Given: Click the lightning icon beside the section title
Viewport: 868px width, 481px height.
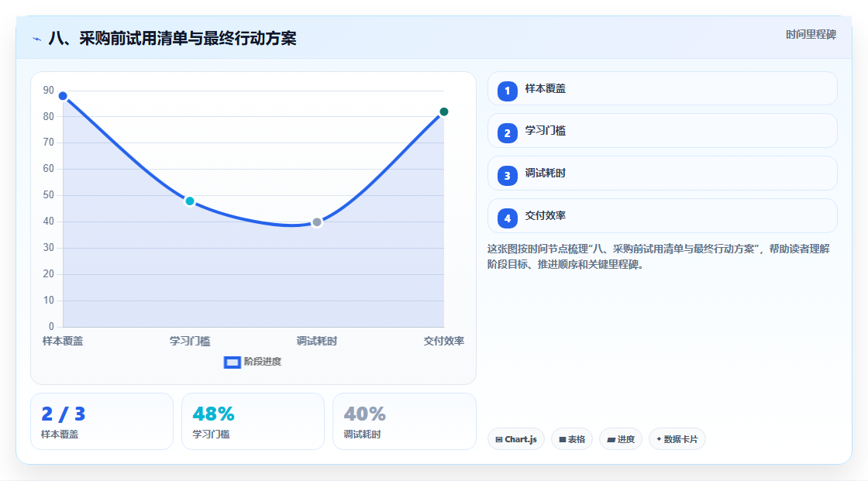Looking at the screenshot, I should click(37, 39).
